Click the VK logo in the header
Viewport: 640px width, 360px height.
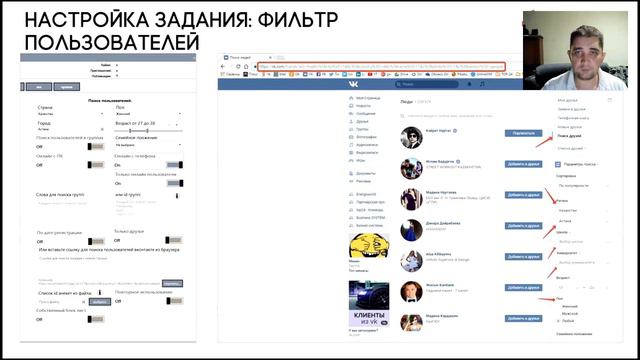pyautogui.click(x=353, y=84)
